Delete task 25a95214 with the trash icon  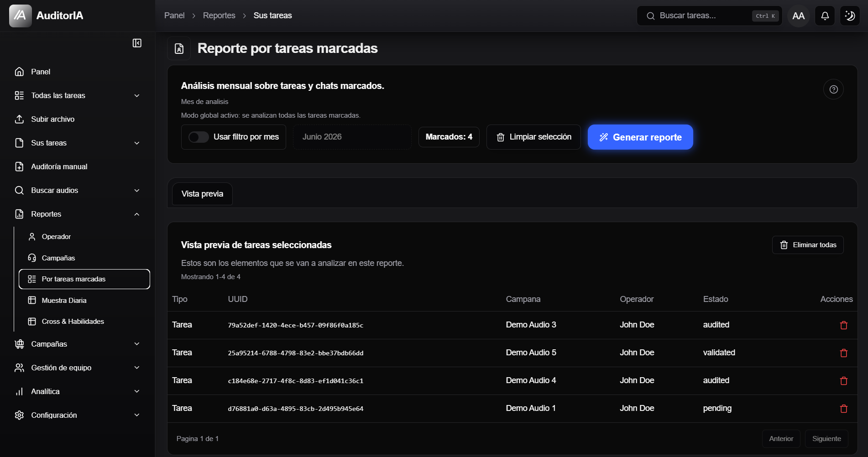coord(843,353)
